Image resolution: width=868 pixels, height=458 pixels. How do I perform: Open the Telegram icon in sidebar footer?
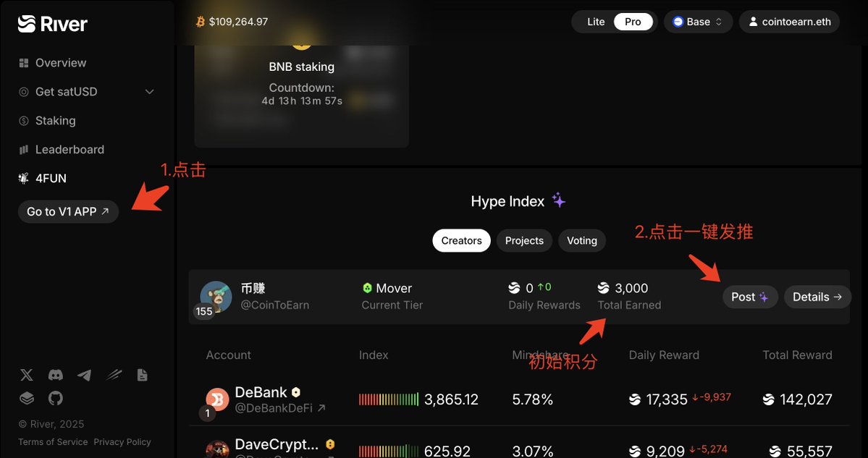pos(84,375)
